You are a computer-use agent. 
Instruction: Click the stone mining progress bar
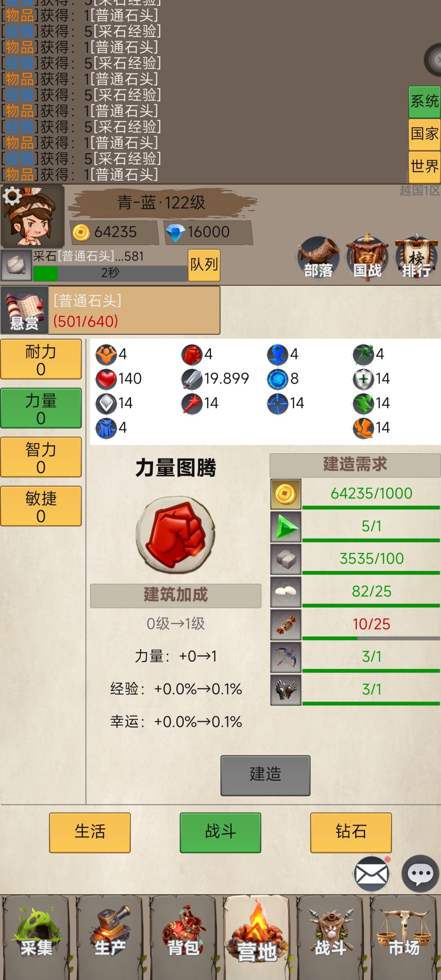110,273
